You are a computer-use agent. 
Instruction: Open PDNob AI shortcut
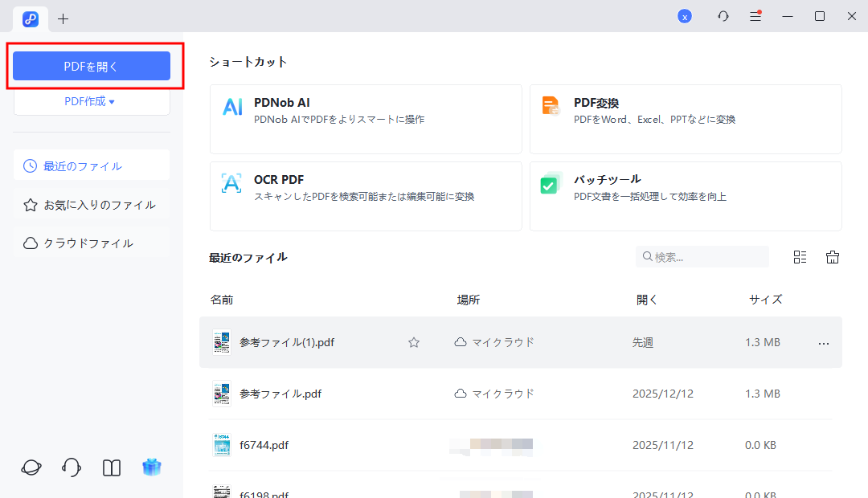point(366,119)
